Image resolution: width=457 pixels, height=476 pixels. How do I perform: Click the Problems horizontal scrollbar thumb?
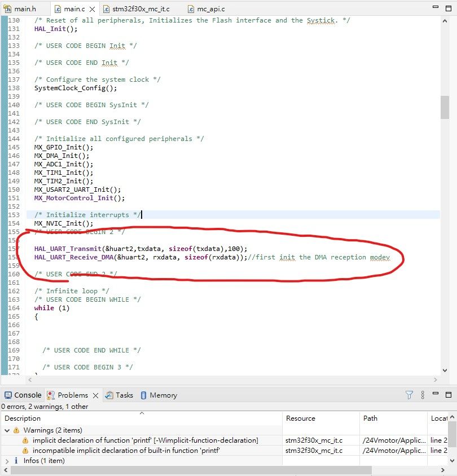point(191,470)
